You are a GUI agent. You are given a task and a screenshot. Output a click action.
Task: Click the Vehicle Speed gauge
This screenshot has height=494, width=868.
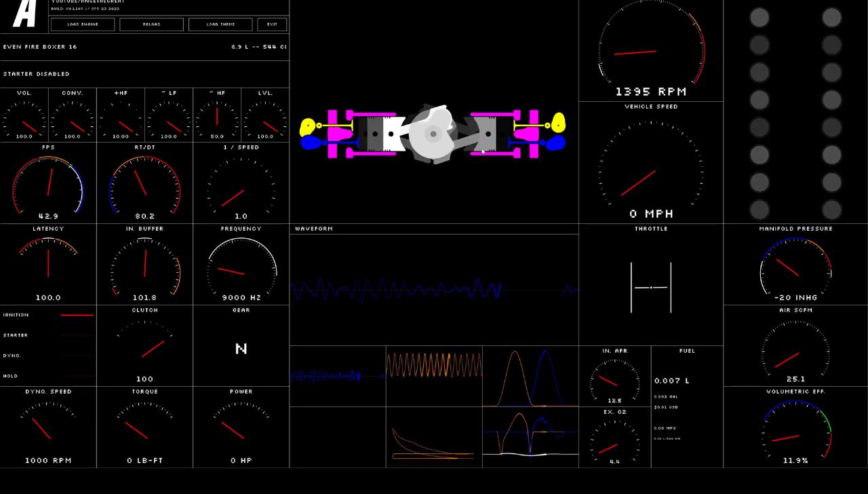tap(651, 162)
